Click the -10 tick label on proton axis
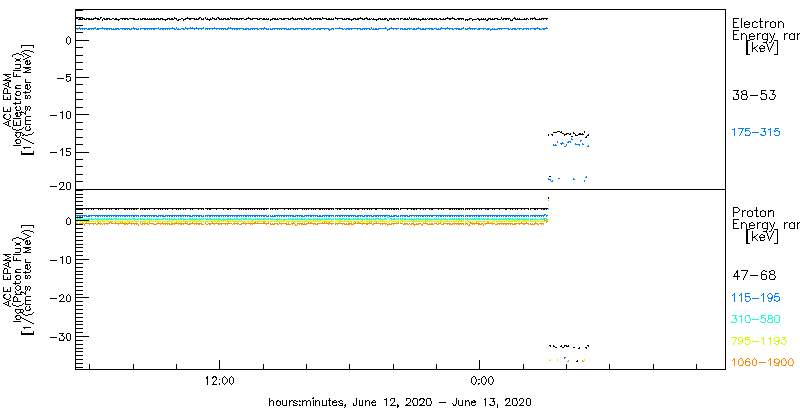The height and width of the screenshot is (410, 800). tap(60, 260)
